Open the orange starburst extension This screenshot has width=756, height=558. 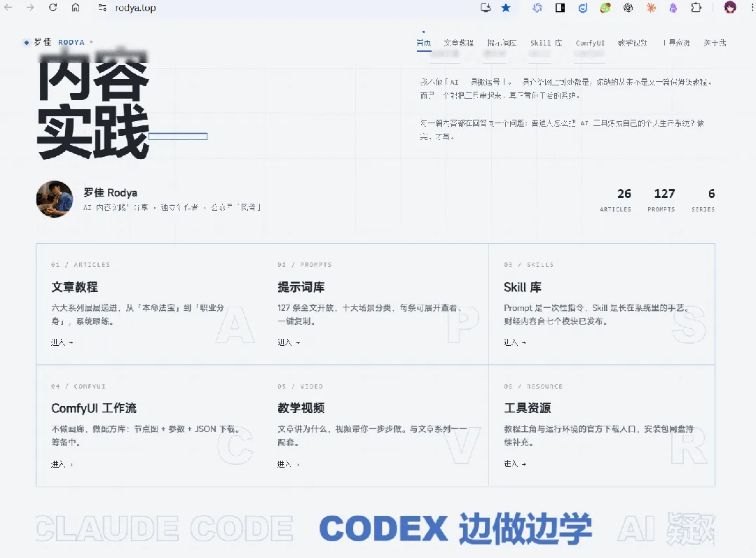pos(651,8)
